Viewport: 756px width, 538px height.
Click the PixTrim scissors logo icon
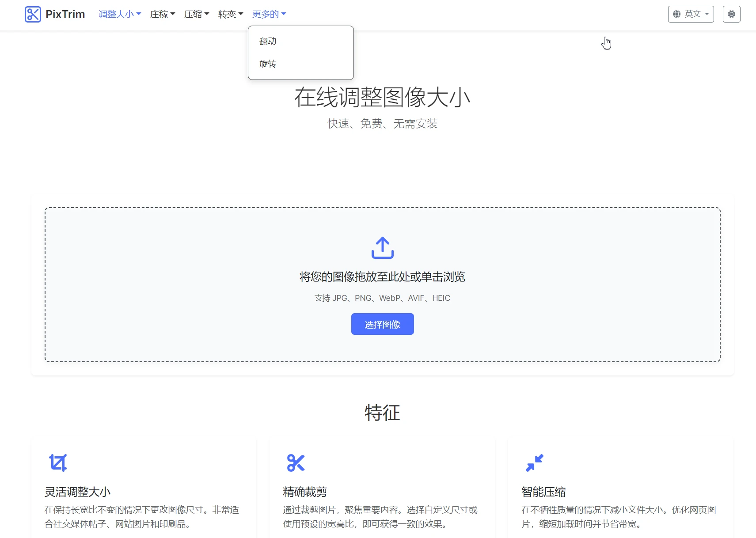[x=33, y=14]
